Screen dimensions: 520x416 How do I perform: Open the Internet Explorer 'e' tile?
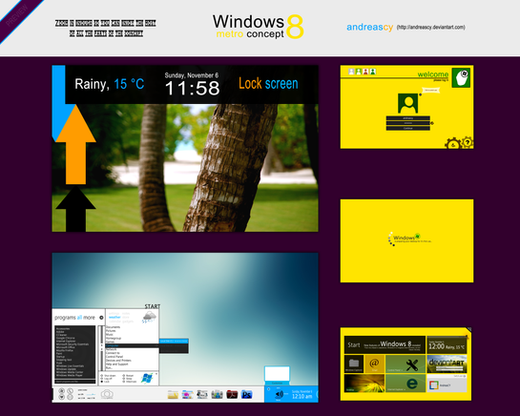click(406, 383)
